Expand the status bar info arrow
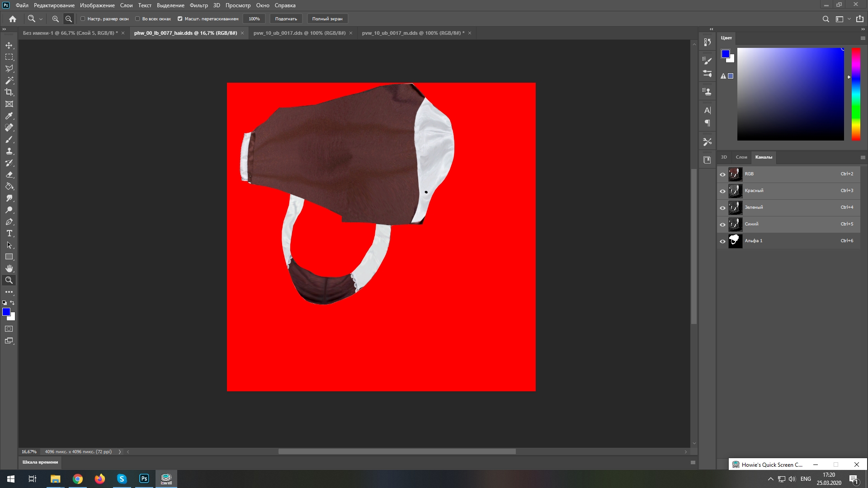This screenshot has height=488, width=868. pyautogui.click(x=120, y=451)
